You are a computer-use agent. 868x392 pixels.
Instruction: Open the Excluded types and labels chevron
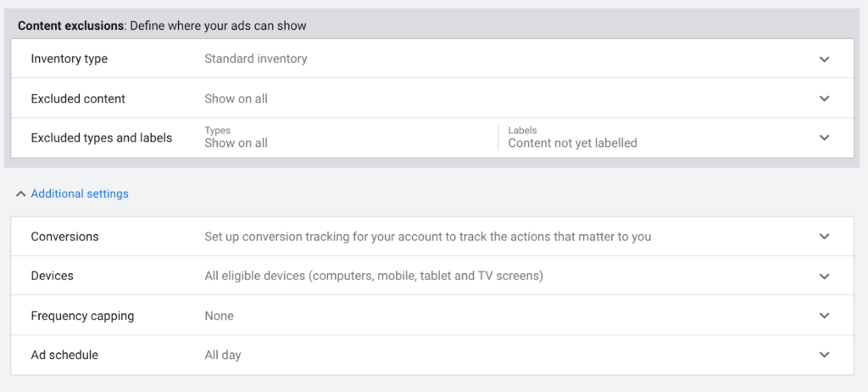pos(824,137)
